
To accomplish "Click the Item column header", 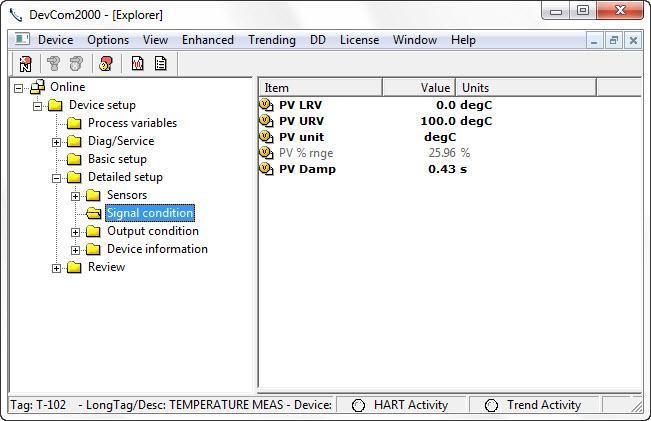I will point(320,88).
